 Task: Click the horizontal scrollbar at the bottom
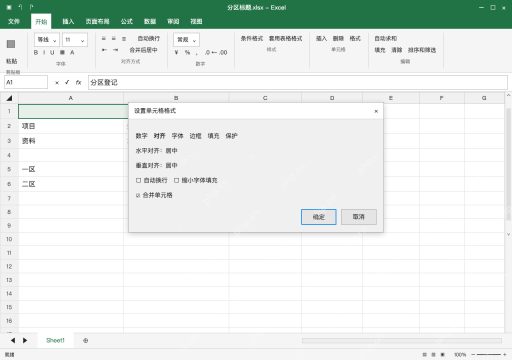coord(402,341)
